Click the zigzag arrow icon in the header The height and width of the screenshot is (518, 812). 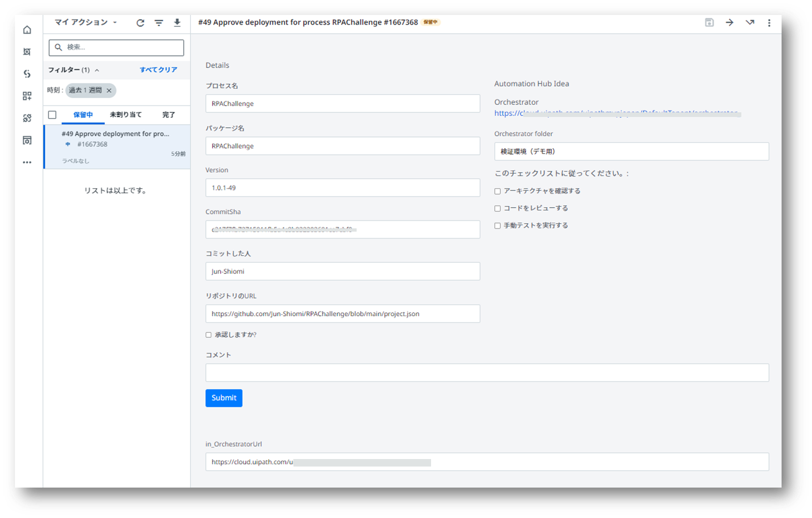coord(750,22)
